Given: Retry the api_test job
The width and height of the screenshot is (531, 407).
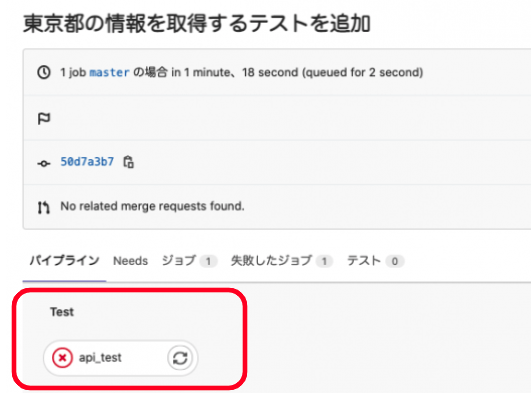Looking at the screenshot, I should (180, 358).
